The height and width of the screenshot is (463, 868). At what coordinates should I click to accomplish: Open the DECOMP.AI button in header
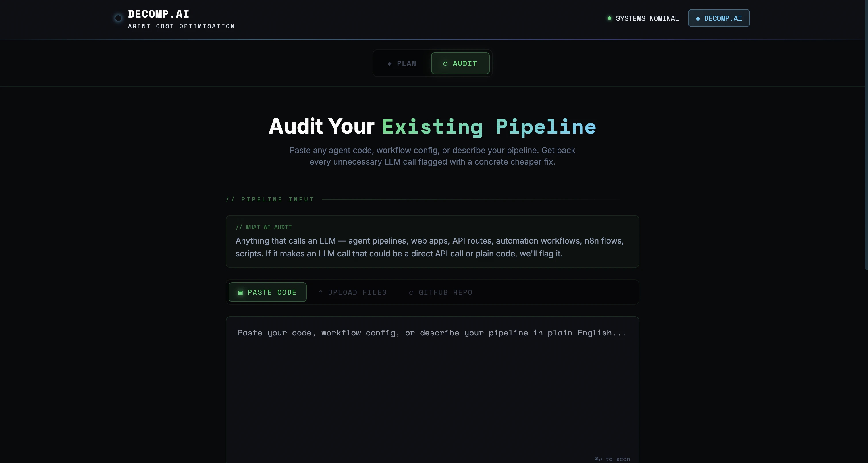pos(719,18)
